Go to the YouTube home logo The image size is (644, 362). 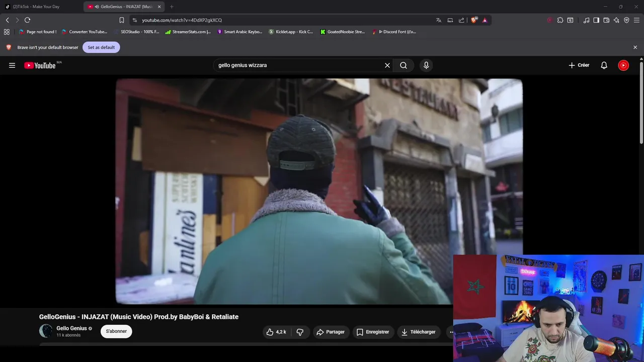pyautogui.click(x=40, y=65)
